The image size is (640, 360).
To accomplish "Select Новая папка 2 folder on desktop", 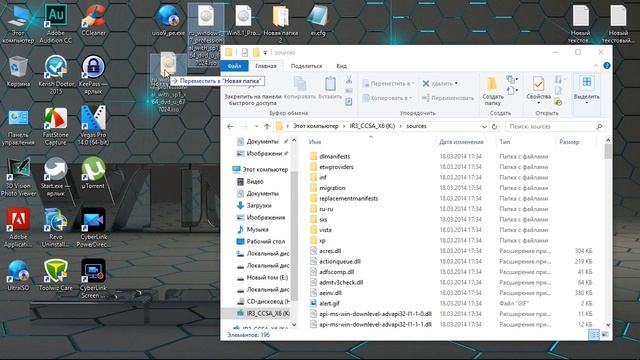I will pyautogui.click(x=280, y=24).
